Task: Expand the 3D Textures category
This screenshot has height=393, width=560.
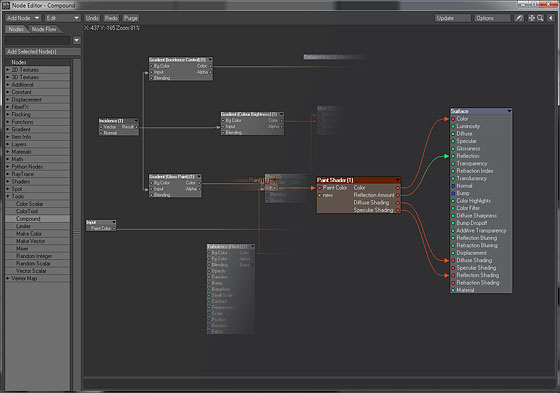Action: pos(8,77)
